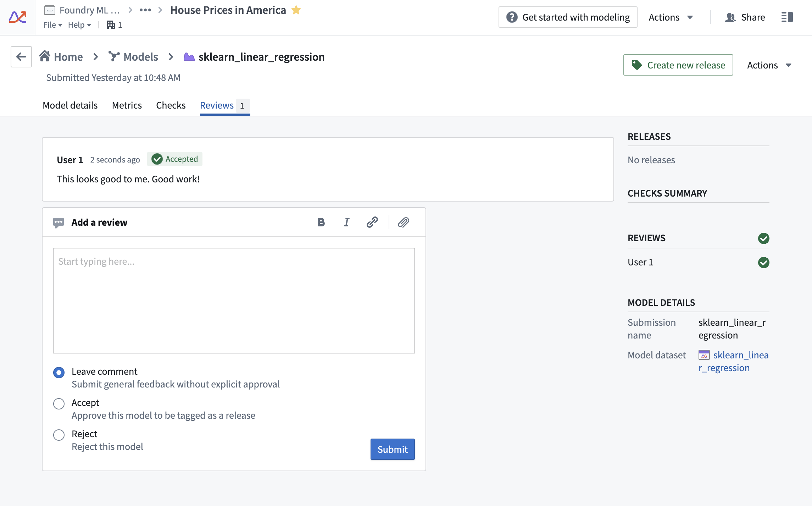Viewport: 812px width, 506px height.
Task: Select the Reject radio option
Action: pos(59,435)
